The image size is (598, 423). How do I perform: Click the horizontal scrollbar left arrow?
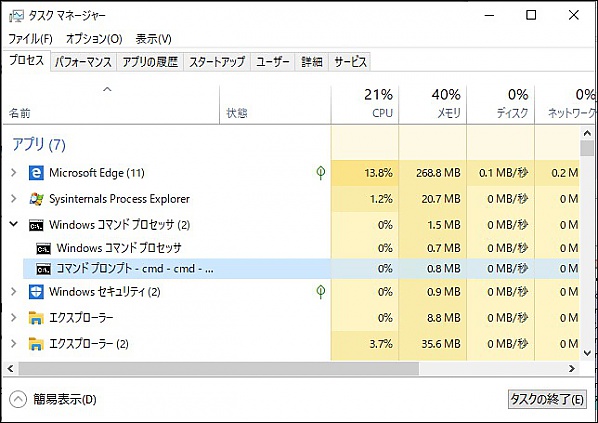click(10, 369)
